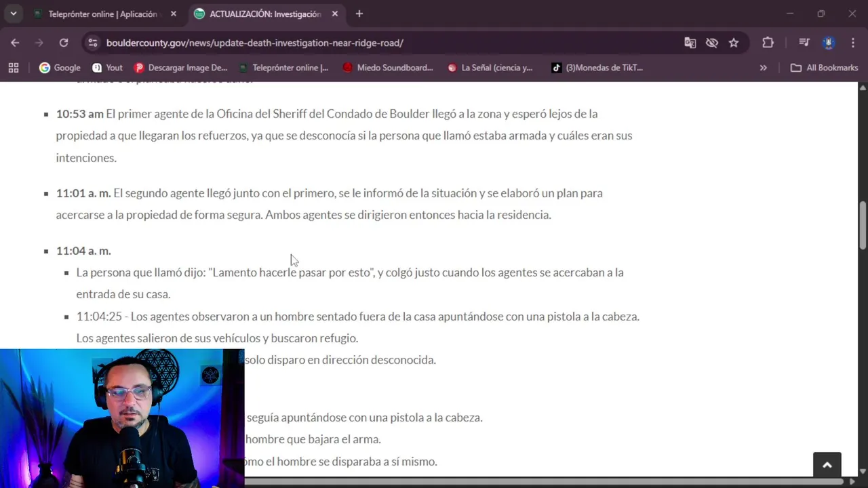Click the text "hombre que bajara el arma"
The image size is (868, 488).
(x=313, y=439)
